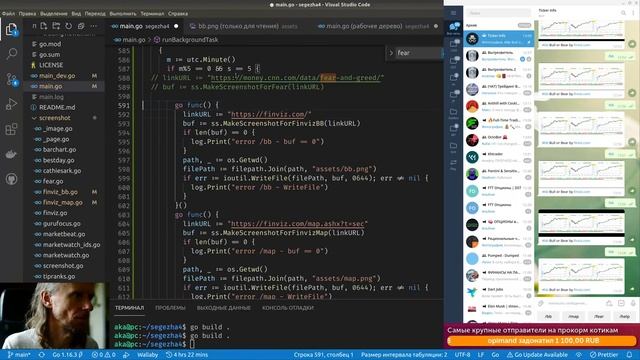This screenshot has width=640, height=360.
Task: Open the Docker view in activity bar
Action: 11,154
